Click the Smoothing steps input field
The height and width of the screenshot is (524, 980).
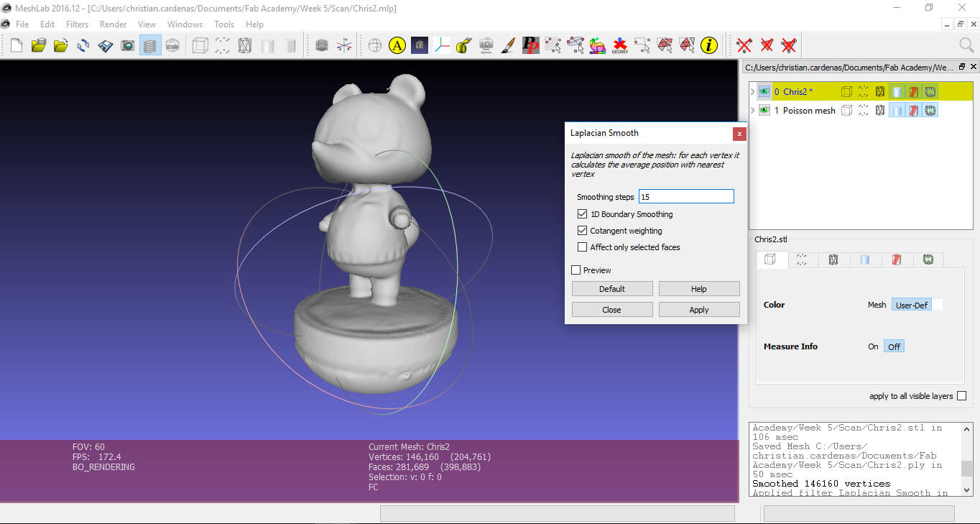point(686,196)
